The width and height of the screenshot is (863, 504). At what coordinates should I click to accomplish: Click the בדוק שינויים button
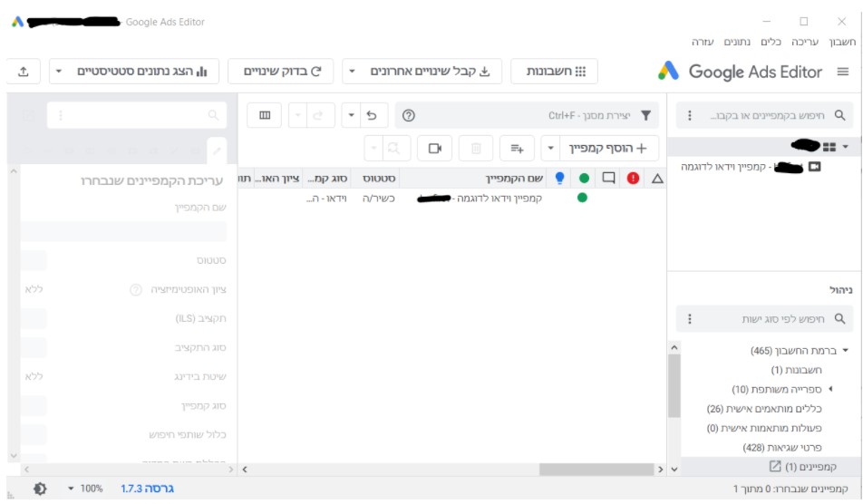click(x=281, y=72)
